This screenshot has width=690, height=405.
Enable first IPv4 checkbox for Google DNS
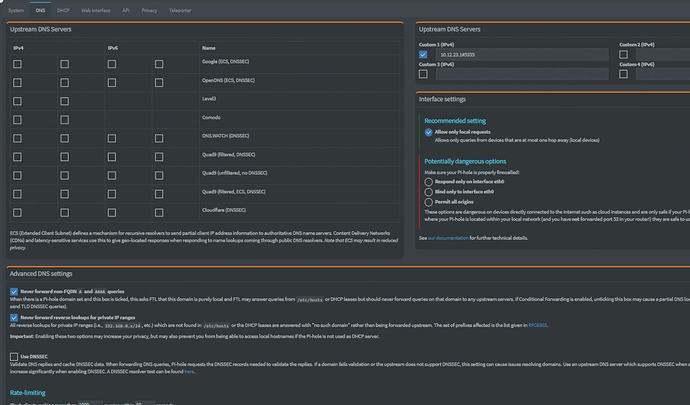click(x=18, y=64)
